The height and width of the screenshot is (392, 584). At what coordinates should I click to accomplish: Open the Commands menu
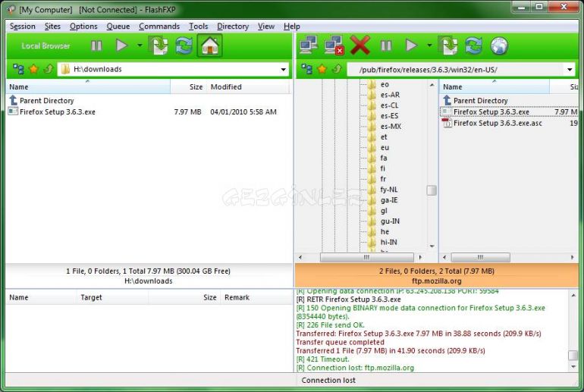point(159,26)
